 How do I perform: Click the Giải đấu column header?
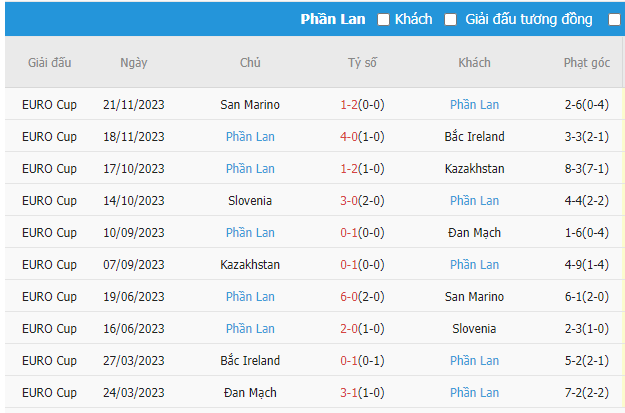[x=49, y=63]
